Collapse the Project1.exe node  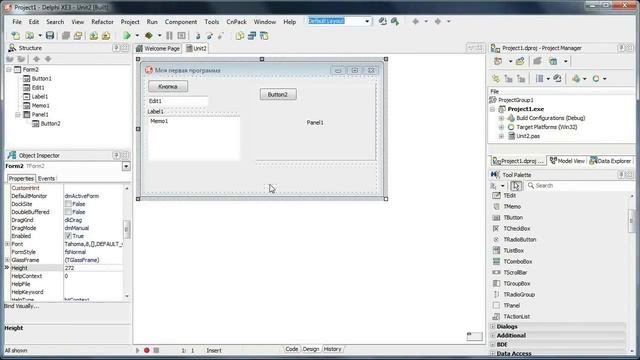click(492, 109)
